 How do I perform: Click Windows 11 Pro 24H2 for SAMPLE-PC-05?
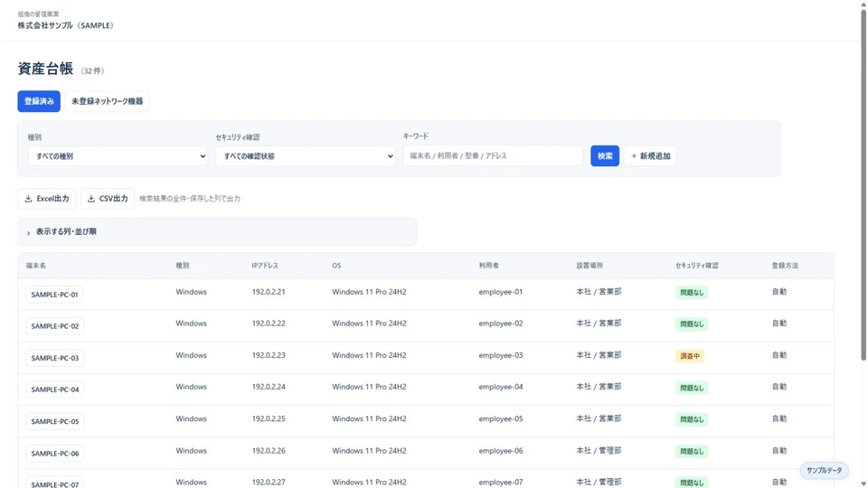pyautogui.click(x=369, y=418)
